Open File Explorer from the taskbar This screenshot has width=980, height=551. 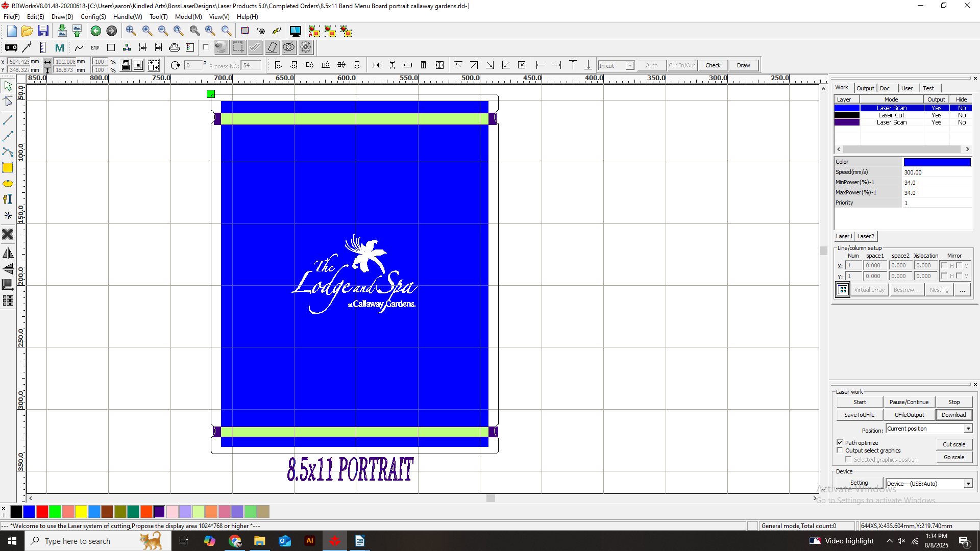point(259,541)
